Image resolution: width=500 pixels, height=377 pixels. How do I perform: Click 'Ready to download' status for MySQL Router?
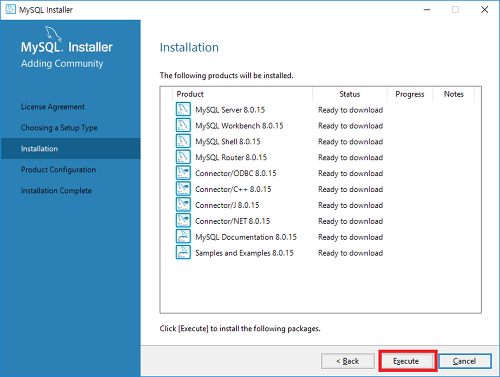click(x=350, y=158)
